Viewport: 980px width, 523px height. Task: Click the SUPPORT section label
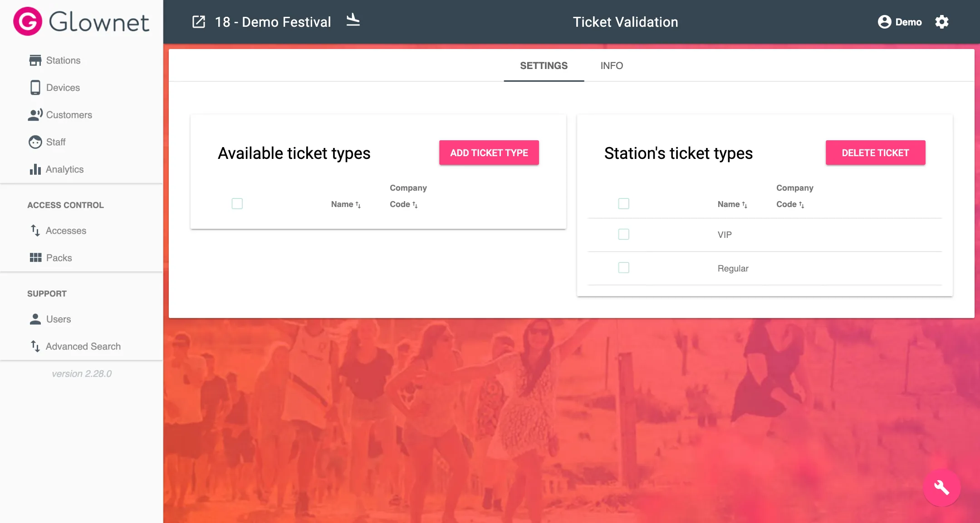[x=47, y=294]
